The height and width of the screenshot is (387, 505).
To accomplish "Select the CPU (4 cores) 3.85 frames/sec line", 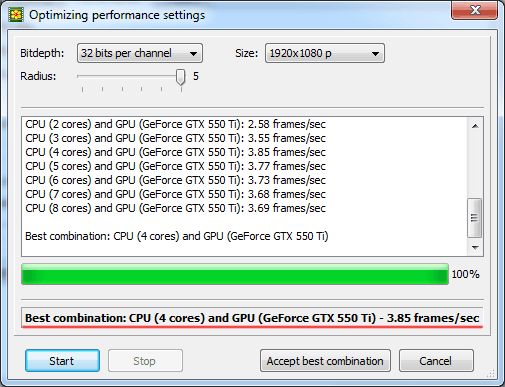I will click(175, 152).
